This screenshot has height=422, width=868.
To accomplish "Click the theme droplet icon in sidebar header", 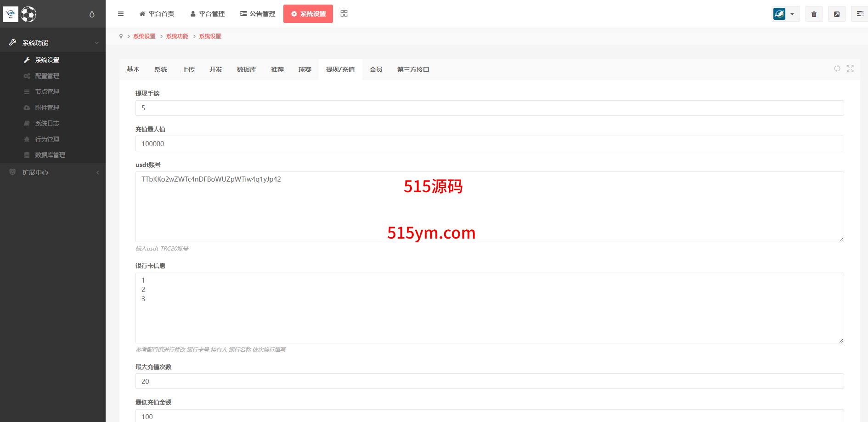I will coord(92,14).
